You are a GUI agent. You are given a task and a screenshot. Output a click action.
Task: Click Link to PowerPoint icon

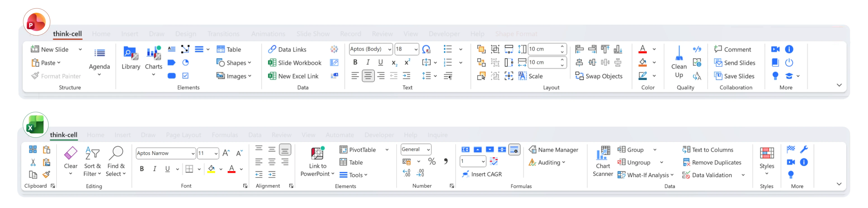(317, 154)
